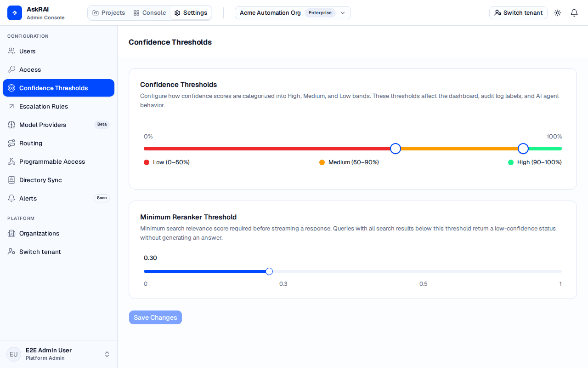Click the Alerts bell icon in sidebar
Screen dimensions: 588x368
(11, 198)
